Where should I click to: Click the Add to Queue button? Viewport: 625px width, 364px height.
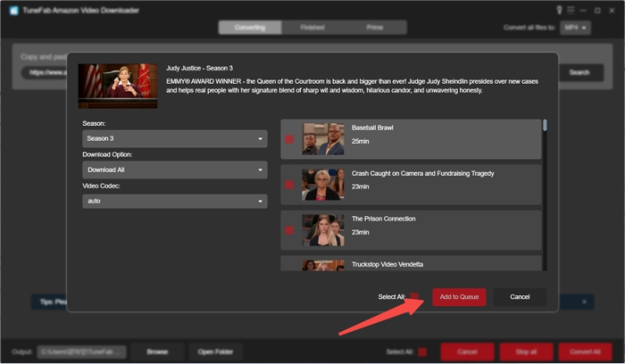pos(459,297)
